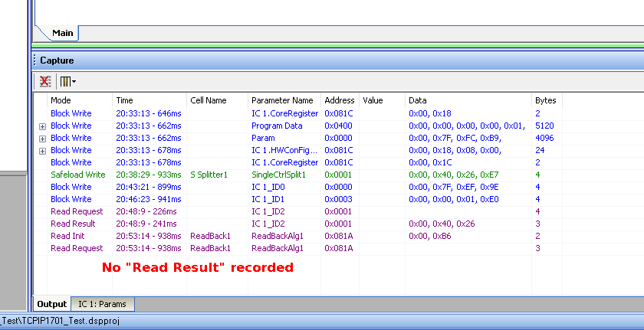This screenshot has height=330, width=644.
Task: Click the Address column header
Action: coord(340,100)
